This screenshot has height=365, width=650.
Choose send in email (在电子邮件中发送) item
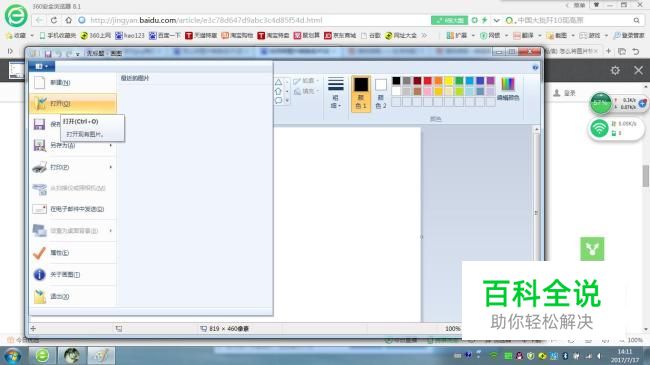(73, 209)
